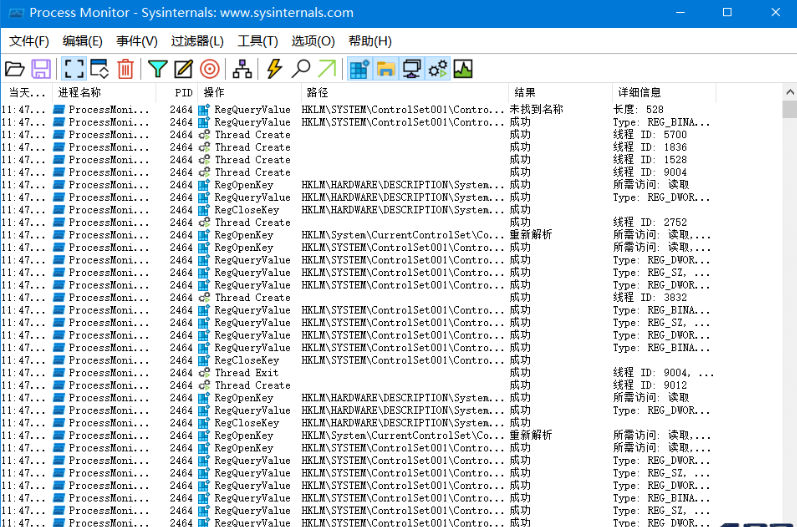Image resolution: width=797 pixels, height=527 pixels.
Task: Toggle Show Process and Thread Activity
Action: tap(437, 69)
